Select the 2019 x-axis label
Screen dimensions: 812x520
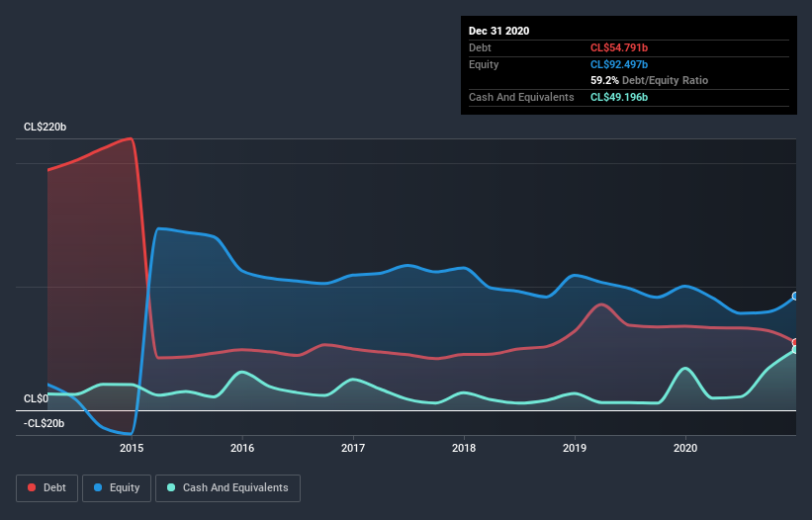point(575,448)
